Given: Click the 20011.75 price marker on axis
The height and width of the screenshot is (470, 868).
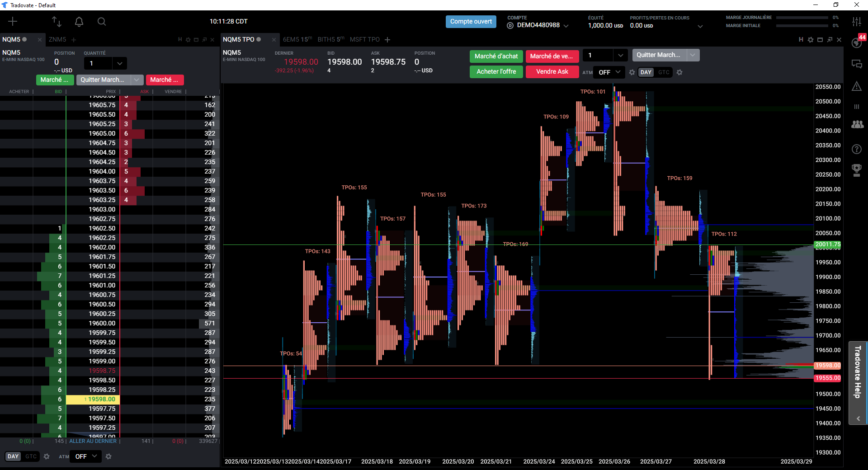Looking at the screenshot, I should 828,244.
